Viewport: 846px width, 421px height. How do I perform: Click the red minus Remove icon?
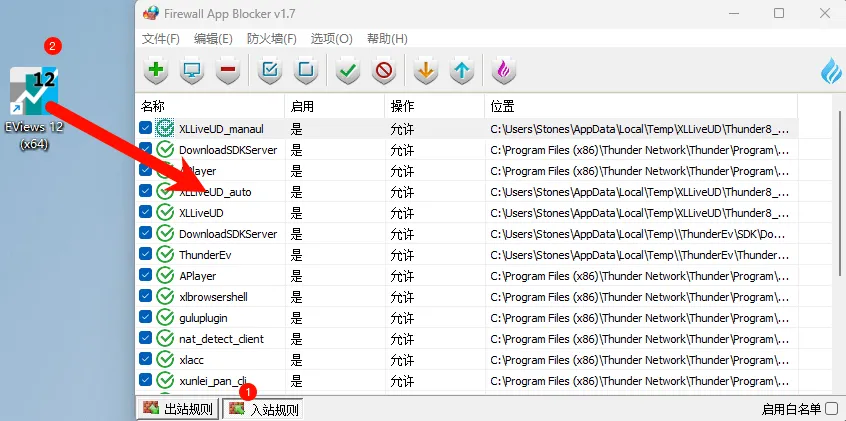pos(228,70)
